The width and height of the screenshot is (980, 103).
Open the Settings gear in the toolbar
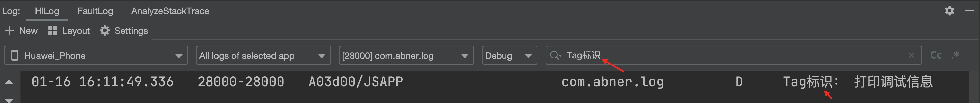click(x=105, y=30)
